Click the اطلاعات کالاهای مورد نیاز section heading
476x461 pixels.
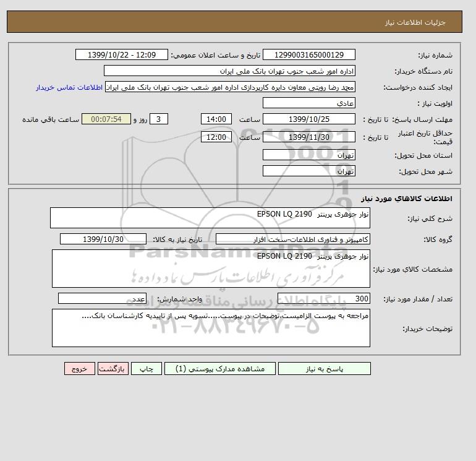[407, 199]
